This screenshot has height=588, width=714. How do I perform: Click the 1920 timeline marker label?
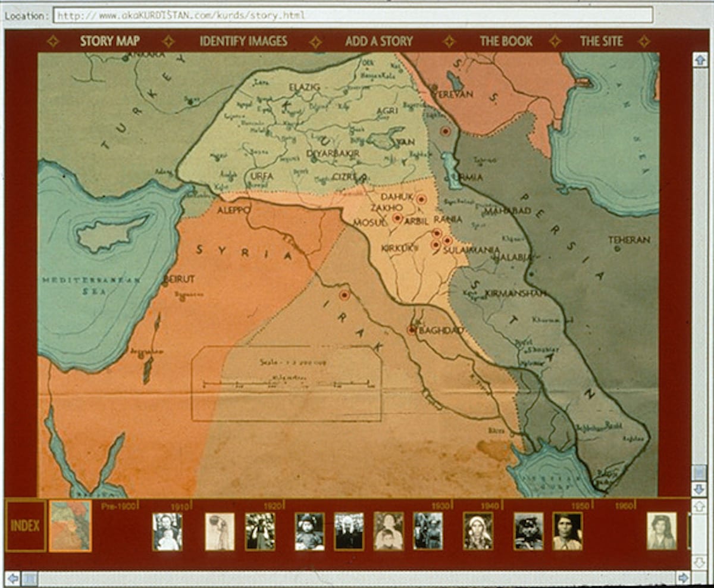click(x=272, y=505)
